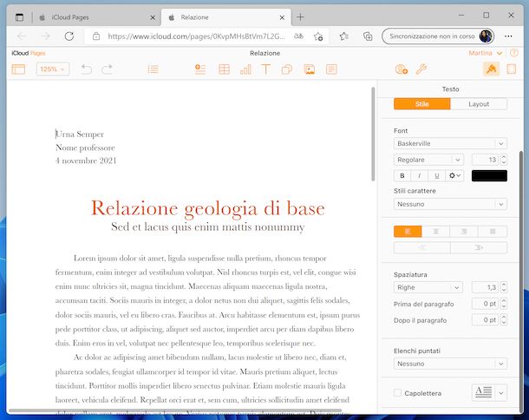Open the help question mark icon

click(513, 53)
